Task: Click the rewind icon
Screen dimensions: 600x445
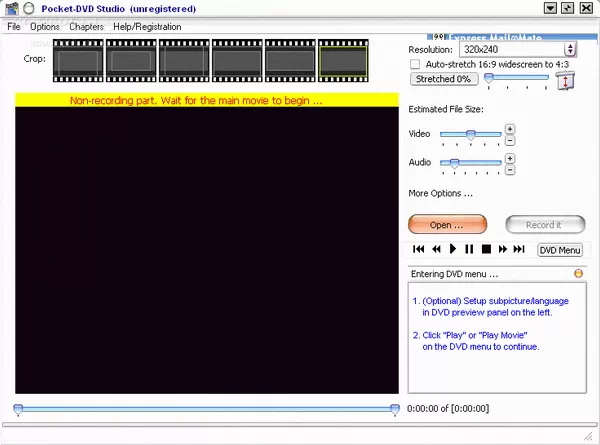Action: (436, 249)
